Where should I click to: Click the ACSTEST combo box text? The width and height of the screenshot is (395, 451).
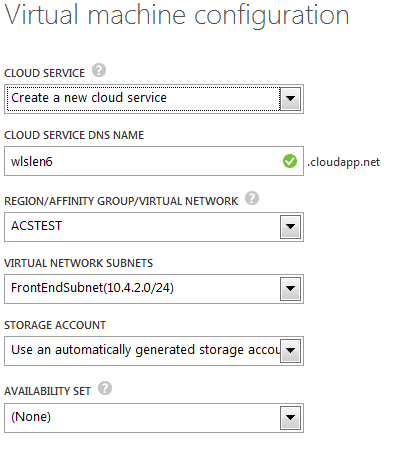point(37,226)
